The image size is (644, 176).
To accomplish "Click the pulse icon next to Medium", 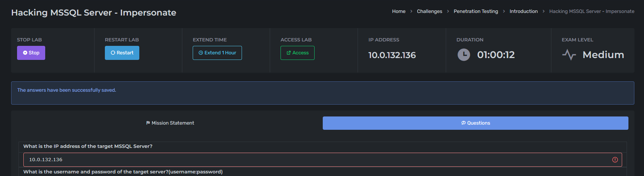I will click(569, 55).
